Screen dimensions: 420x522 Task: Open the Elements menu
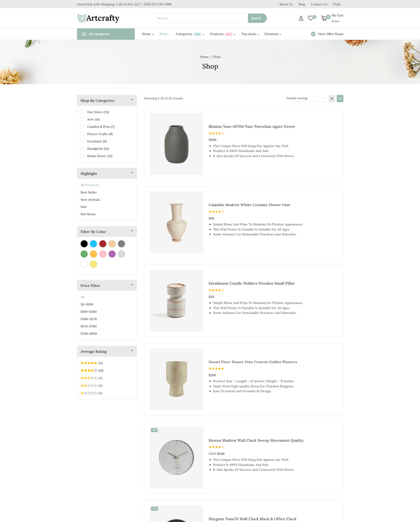pyautogui.click(x=272, y=34)
